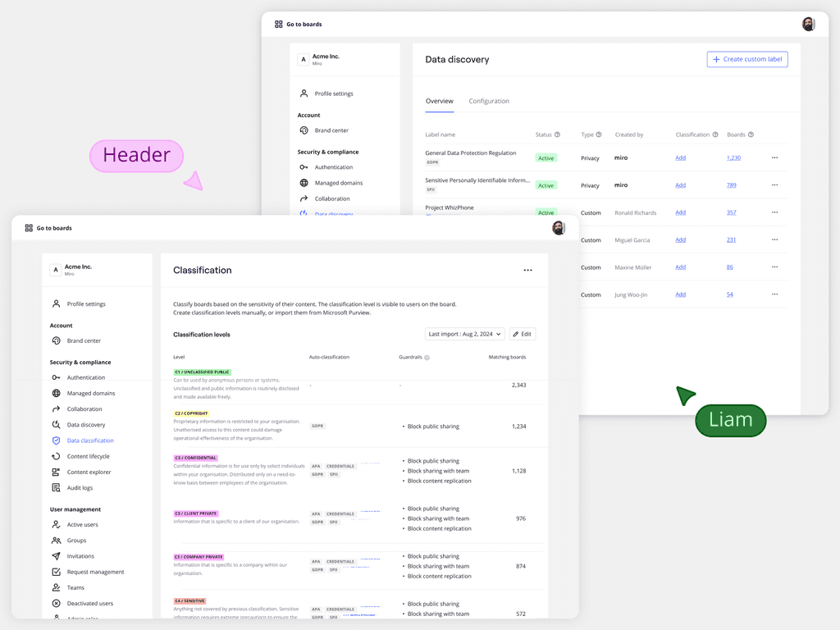Switch to the Configuration tab
Viewport: 840px width, 630px height.
[x=489, y=101]
